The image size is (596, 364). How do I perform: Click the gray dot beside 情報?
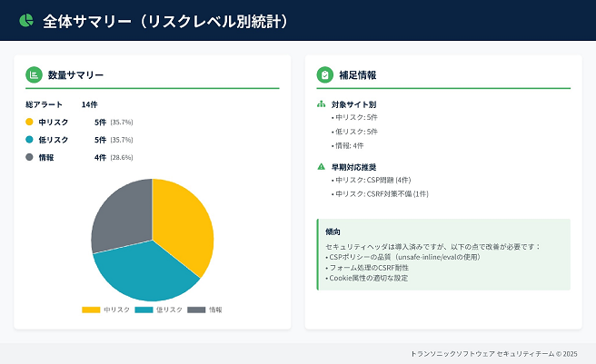pyautogui.click(x=29, y=157)
